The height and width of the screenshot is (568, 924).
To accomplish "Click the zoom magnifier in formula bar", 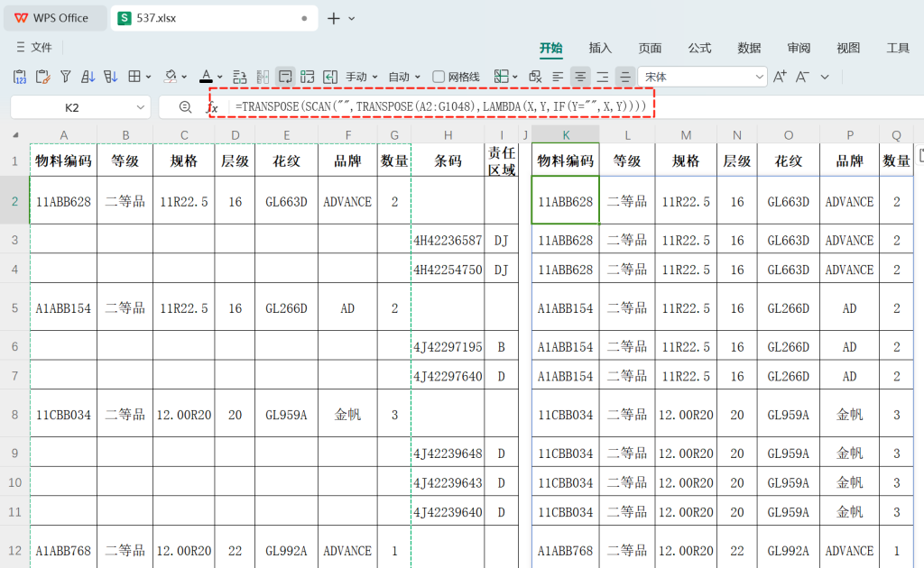I will (185, 107).
